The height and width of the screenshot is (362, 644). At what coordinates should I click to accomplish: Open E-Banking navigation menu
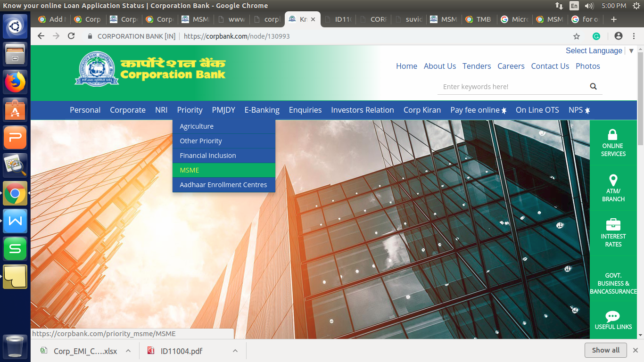[262, 110]
